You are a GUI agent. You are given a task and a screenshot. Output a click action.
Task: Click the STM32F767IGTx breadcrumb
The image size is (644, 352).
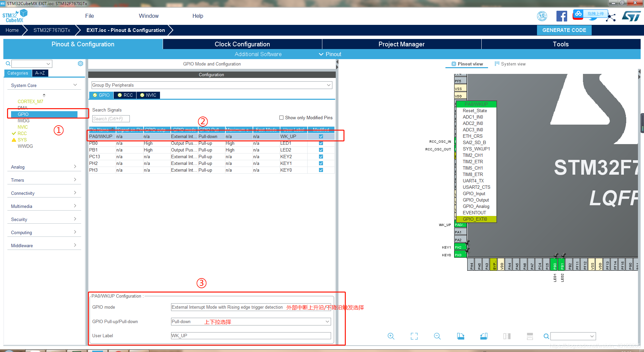(x=52, y=30)
